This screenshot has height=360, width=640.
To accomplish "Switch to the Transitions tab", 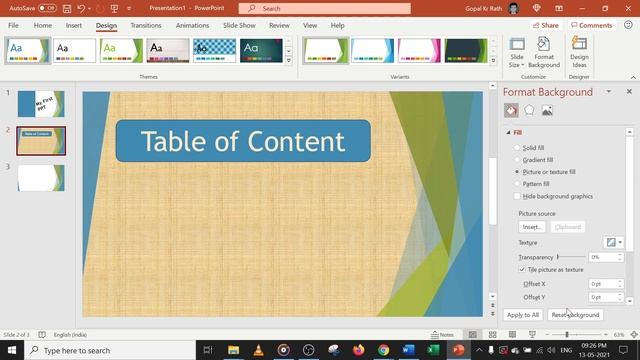I will [x=146, y=25].
